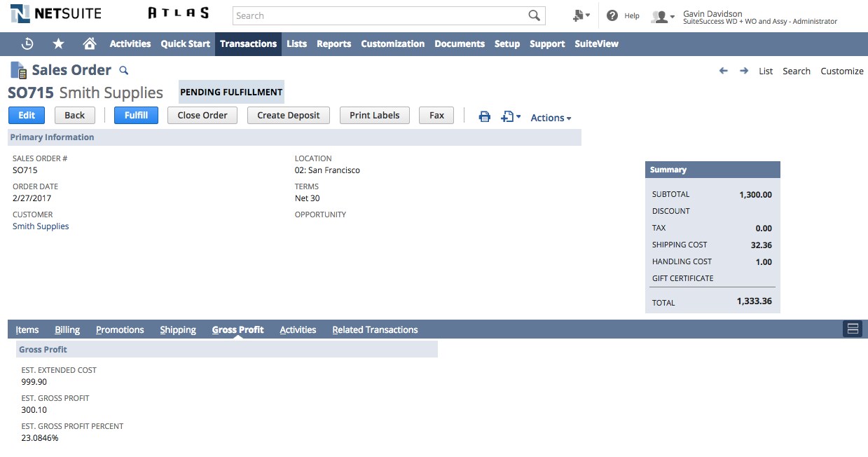Open the Activities menu
Viewport: 868px width, 457px height.
[130, 43]
